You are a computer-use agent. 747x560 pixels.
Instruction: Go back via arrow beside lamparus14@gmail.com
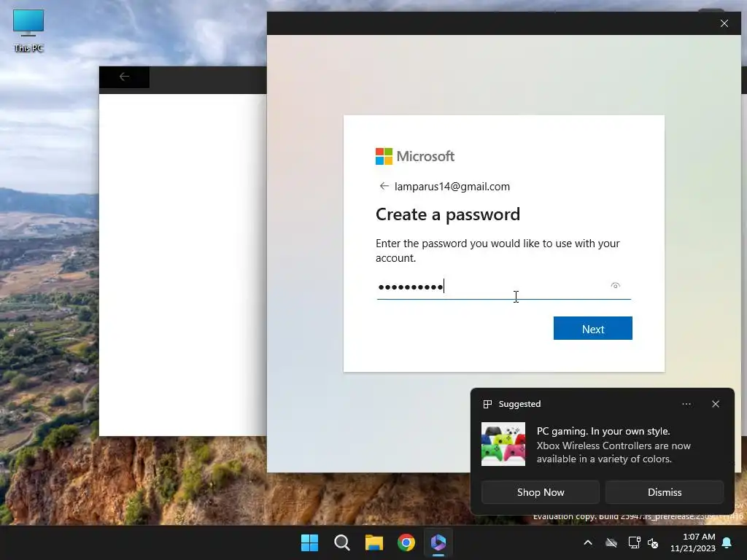coord(384,186)
